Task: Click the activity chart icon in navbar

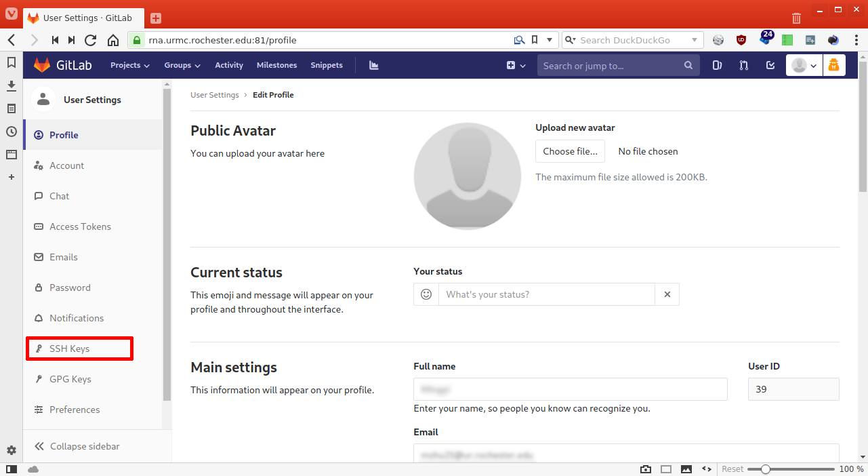Action: pyautogui.click(x=373, y=65)
